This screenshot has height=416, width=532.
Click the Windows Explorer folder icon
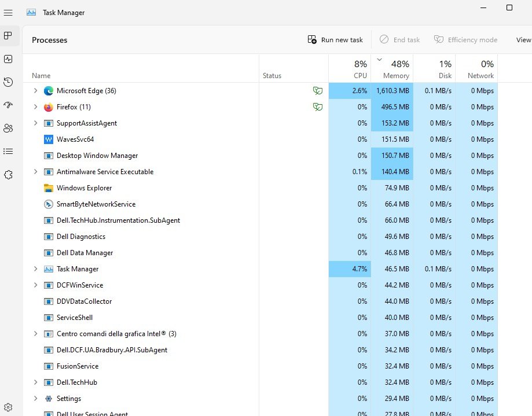49,188
